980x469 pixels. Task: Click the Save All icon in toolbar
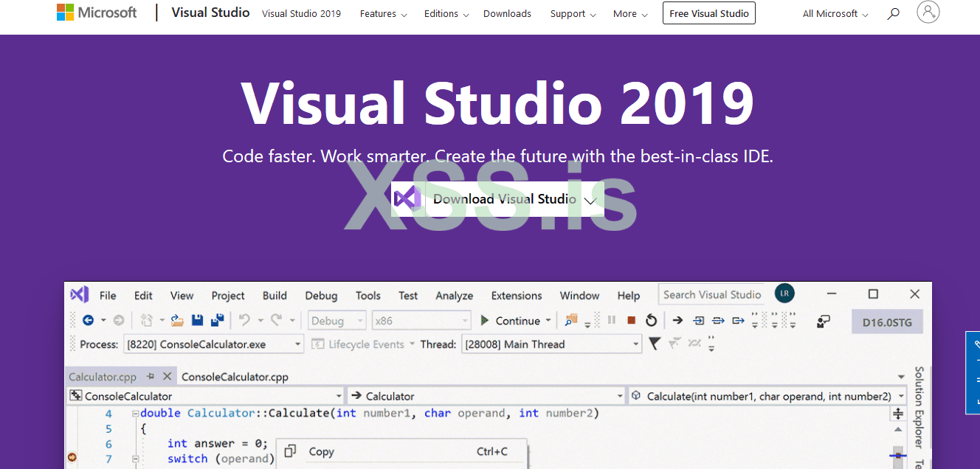tap(217, 321)
